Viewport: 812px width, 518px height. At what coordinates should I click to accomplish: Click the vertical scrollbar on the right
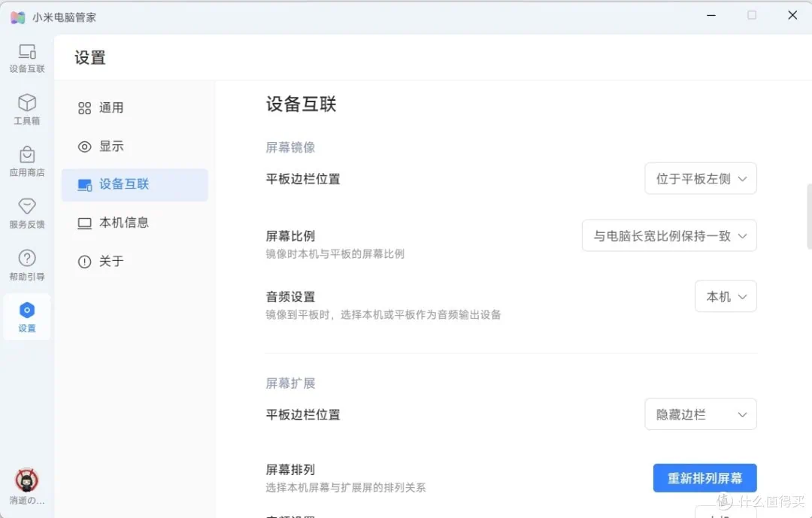[x=809, y=216]
